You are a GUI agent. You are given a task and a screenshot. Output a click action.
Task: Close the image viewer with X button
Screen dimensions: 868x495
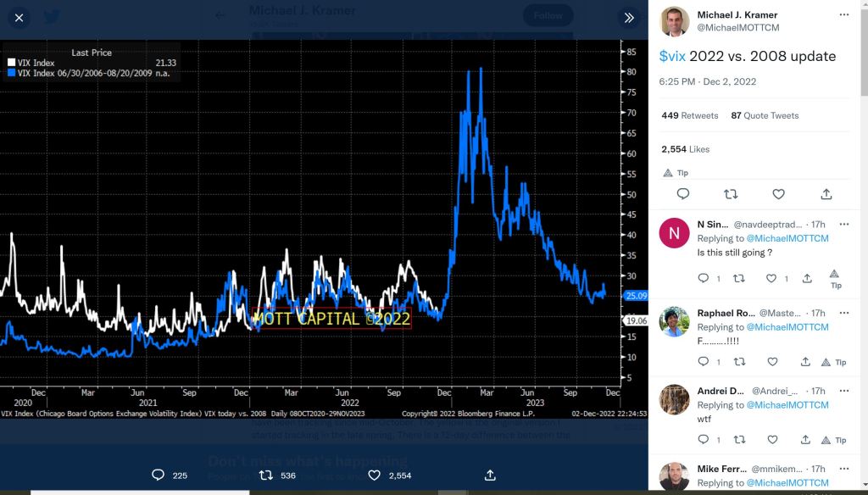(x=19, y=17)
